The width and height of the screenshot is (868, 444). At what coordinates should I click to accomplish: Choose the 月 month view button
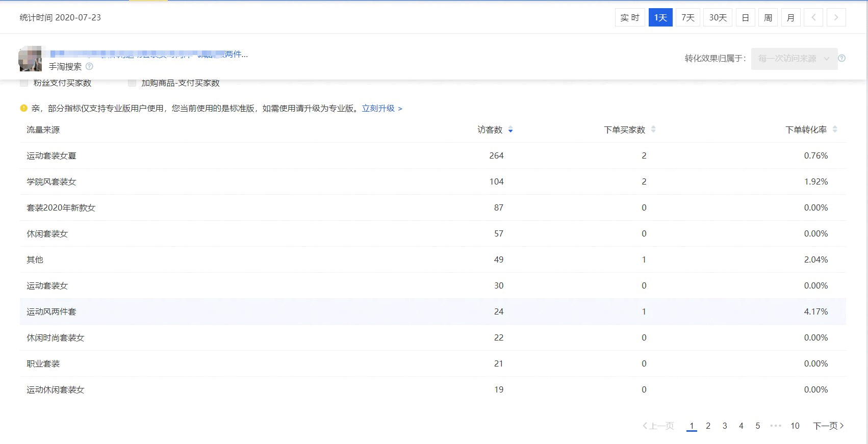[x=790, y=17]
